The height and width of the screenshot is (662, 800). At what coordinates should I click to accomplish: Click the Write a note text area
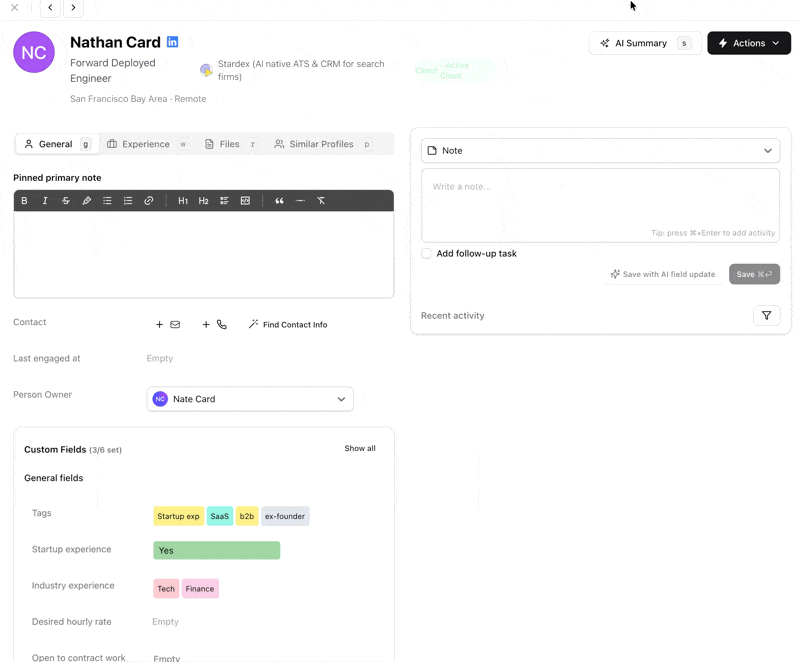pos(600,206)
